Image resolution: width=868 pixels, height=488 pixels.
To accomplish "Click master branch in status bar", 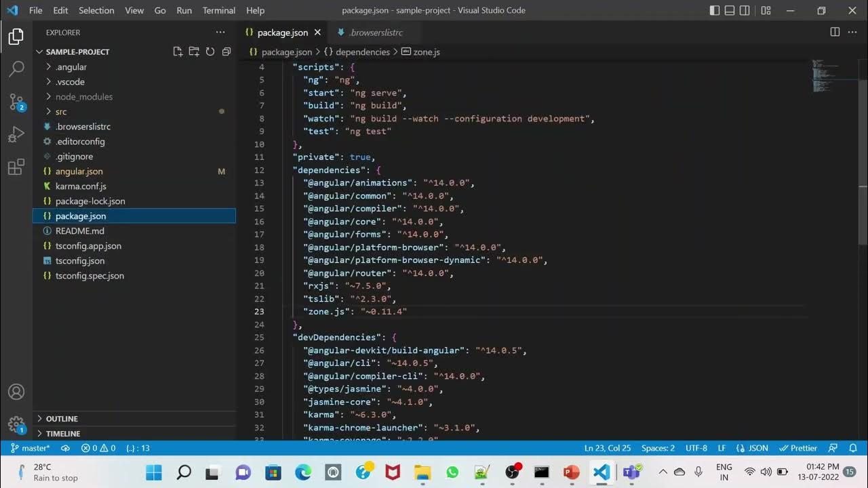I will (x=31, y=448).
